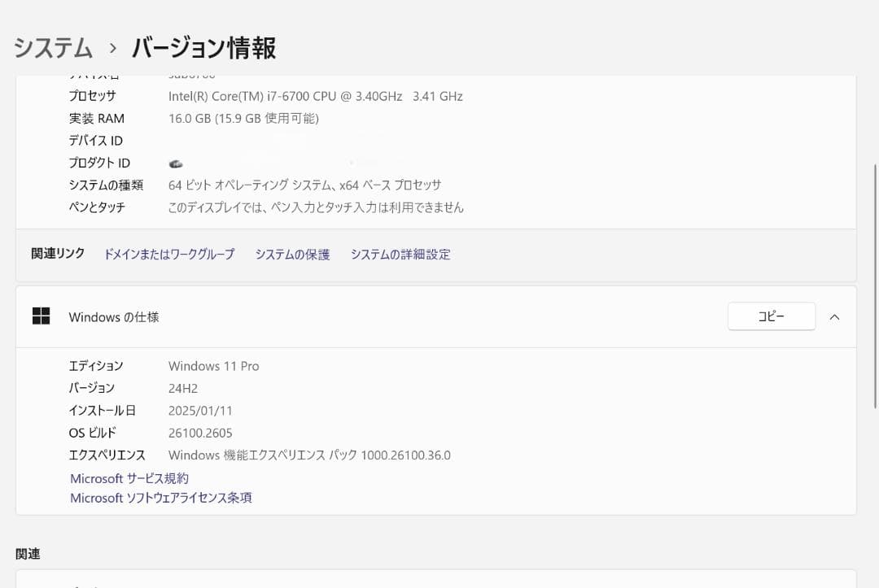Click the 関連 section heading

28,553
